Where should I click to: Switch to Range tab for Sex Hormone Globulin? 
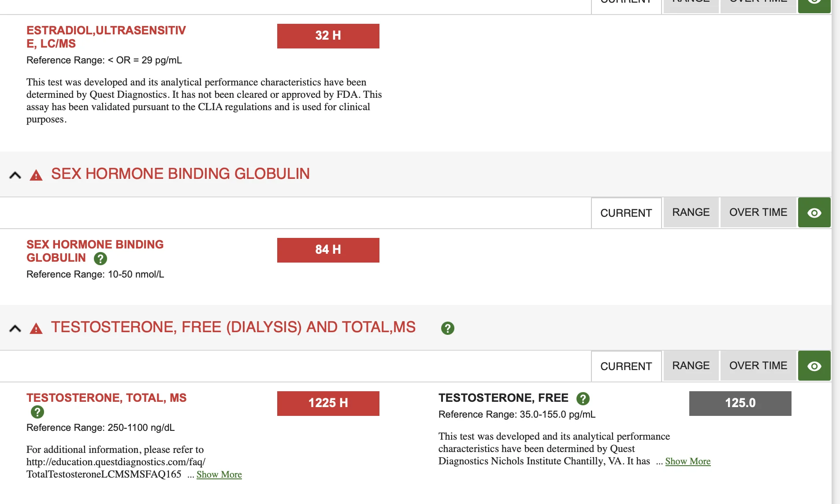pyautogui.click(x=691, y=212)
